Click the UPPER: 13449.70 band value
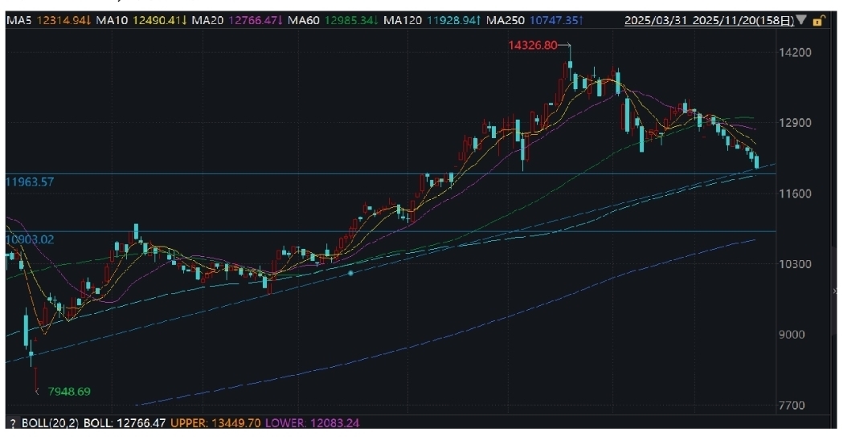Screen dimensions: 868x440 pyautogui.click(x=216, y=423)
